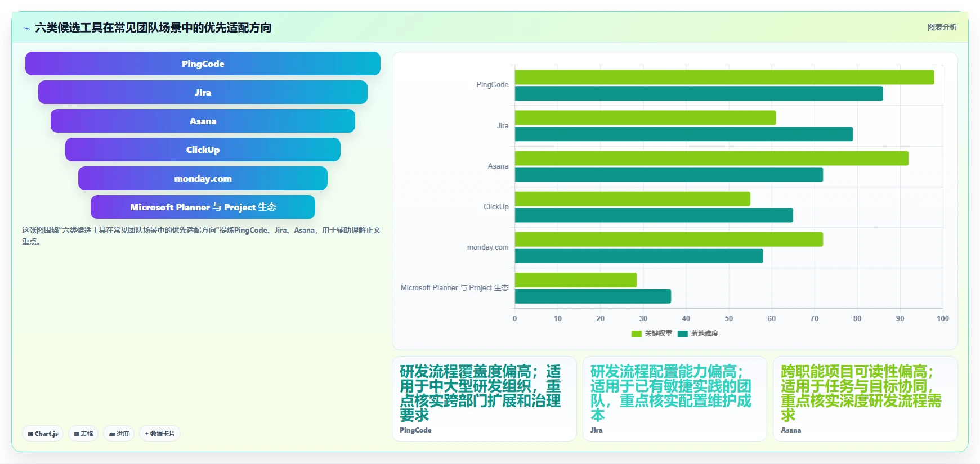Click the chart description paragraph below the funnel
This screenshot has width=980, height=464.
[201, 236]
